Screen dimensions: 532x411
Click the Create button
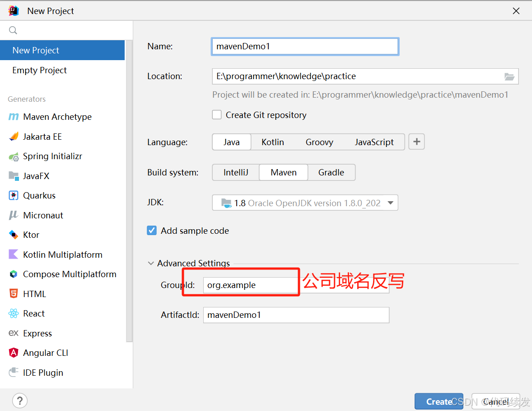pos(439,402)
